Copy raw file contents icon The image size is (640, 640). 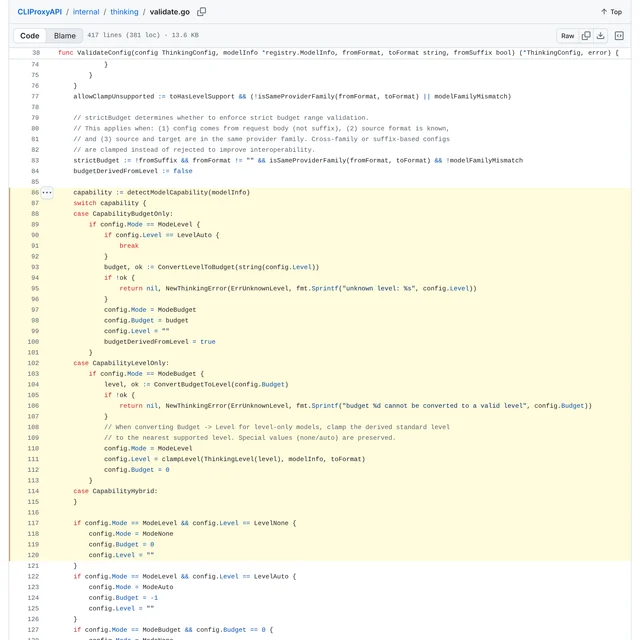(586, 36)
